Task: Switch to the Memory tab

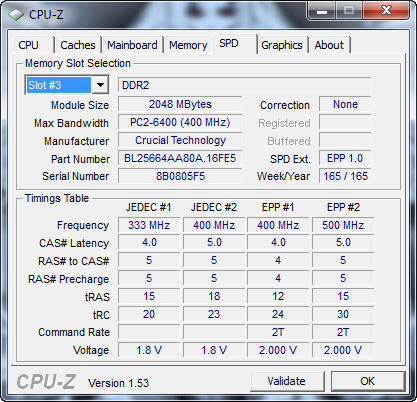Action: 188,45
